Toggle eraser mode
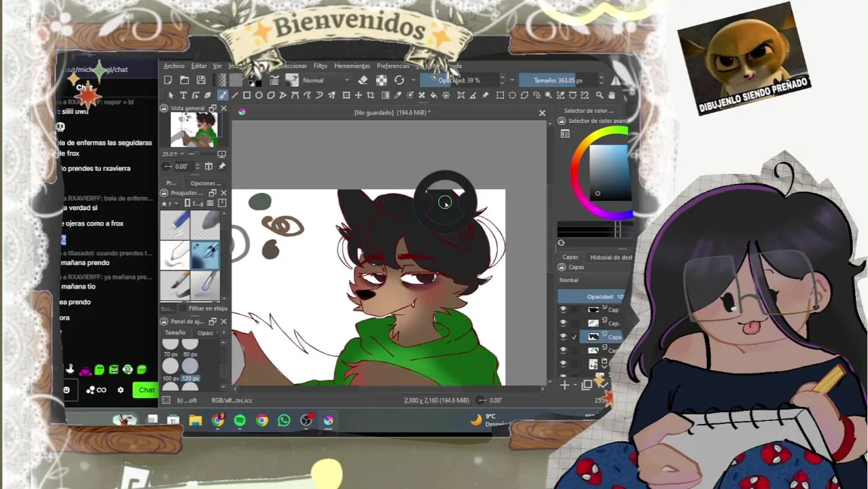Screen dimensions: 868x489 [x=363, y=80]
